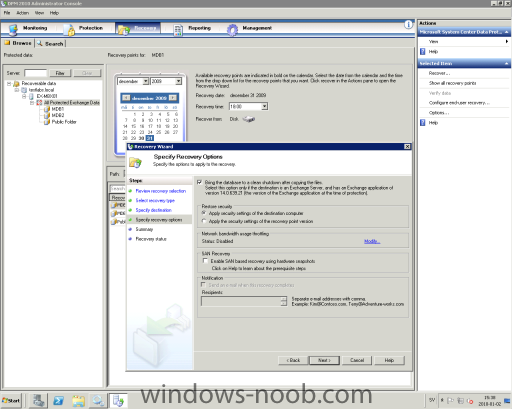Viewport: 512px width, 409px height.
Task: Switch to DPM console taskbar button
Action: 118,400
